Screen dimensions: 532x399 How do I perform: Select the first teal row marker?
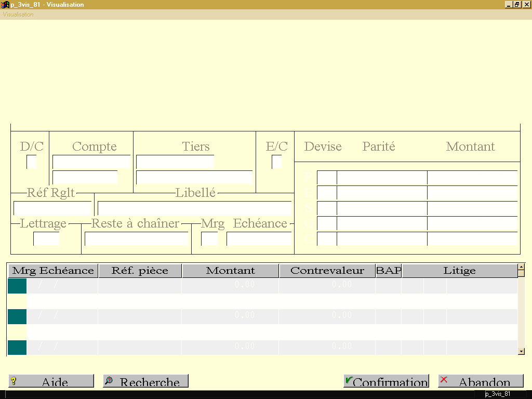tap(17, 286)
